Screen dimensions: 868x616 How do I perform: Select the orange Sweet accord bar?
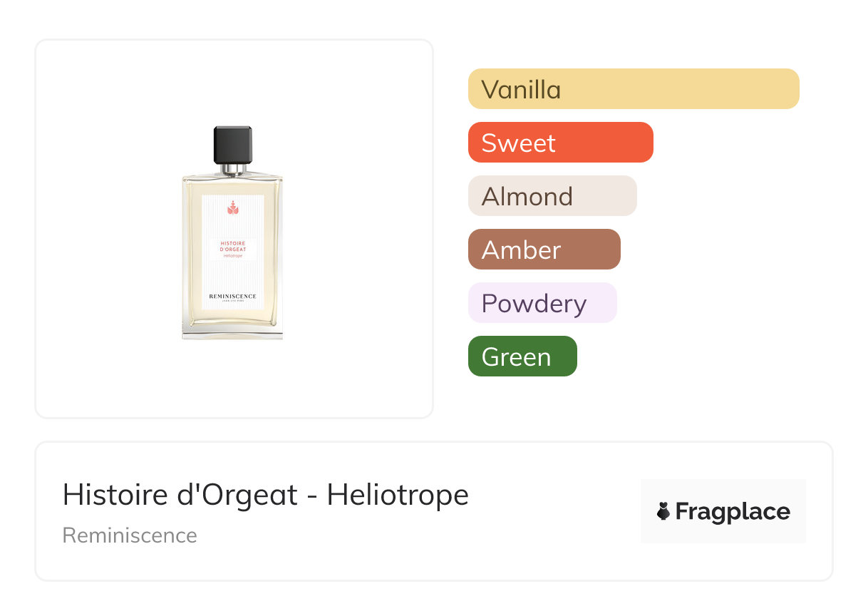560,143
